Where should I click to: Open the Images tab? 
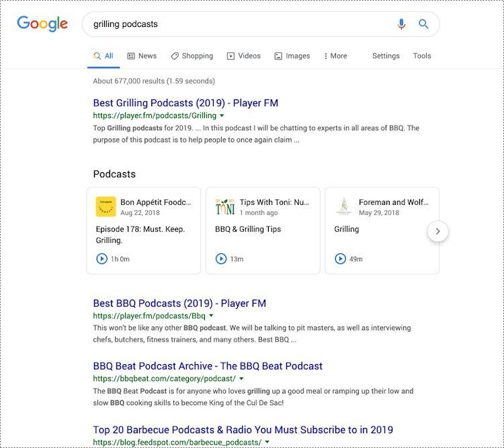[x=292, y=56]
